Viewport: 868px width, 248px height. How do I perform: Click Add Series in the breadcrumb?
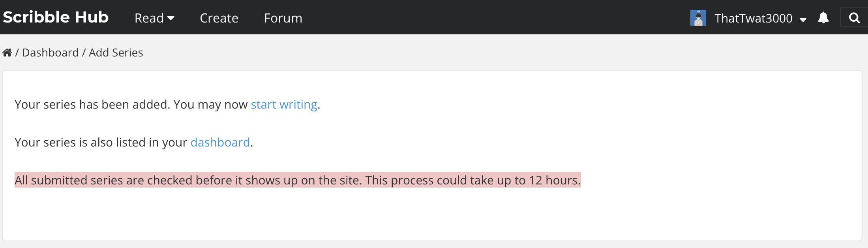tap(116, 53)
